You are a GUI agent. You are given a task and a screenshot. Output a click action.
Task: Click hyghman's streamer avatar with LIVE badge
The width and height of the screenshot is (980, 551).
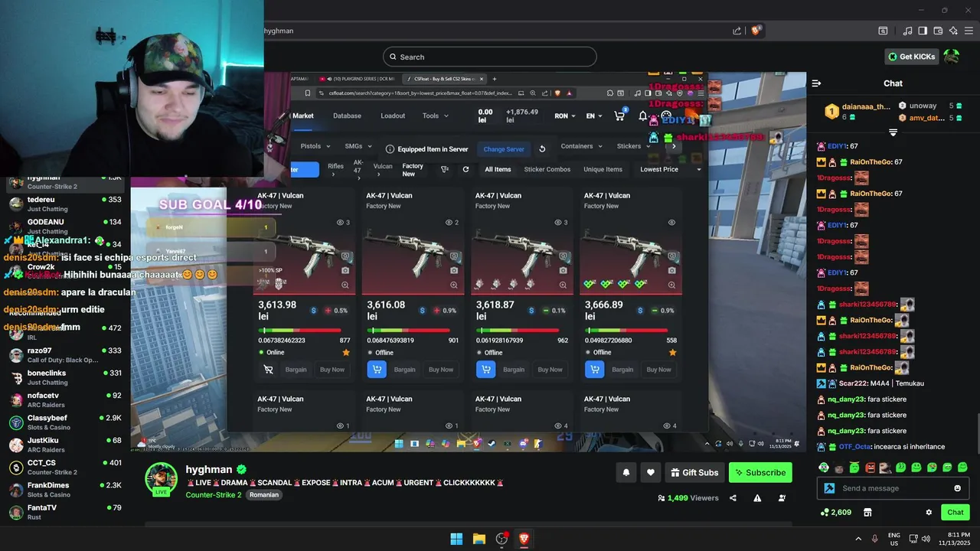[x=162, y=480]
